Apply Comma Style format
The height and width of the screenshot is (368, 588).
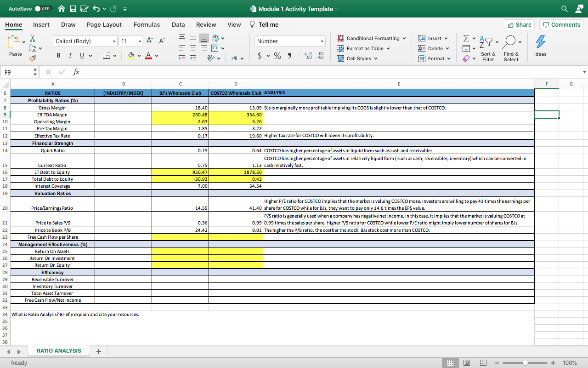(x=289, y=56)
